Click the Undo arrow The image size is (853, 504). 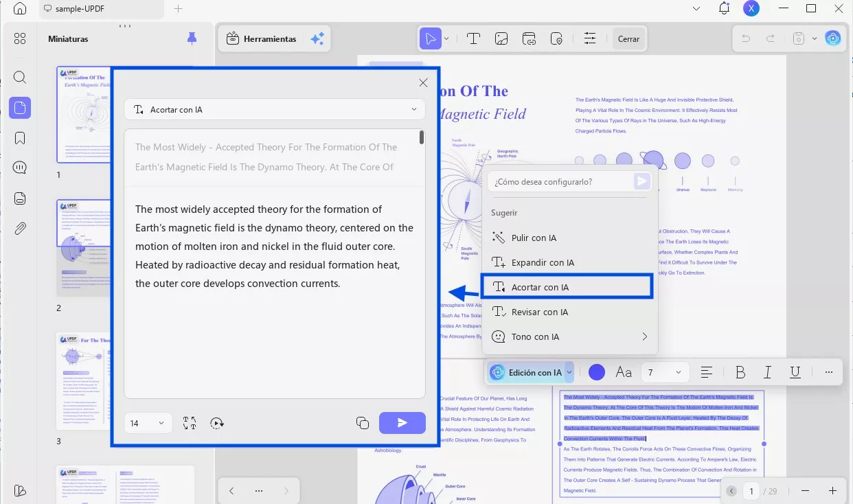[746, 38]
